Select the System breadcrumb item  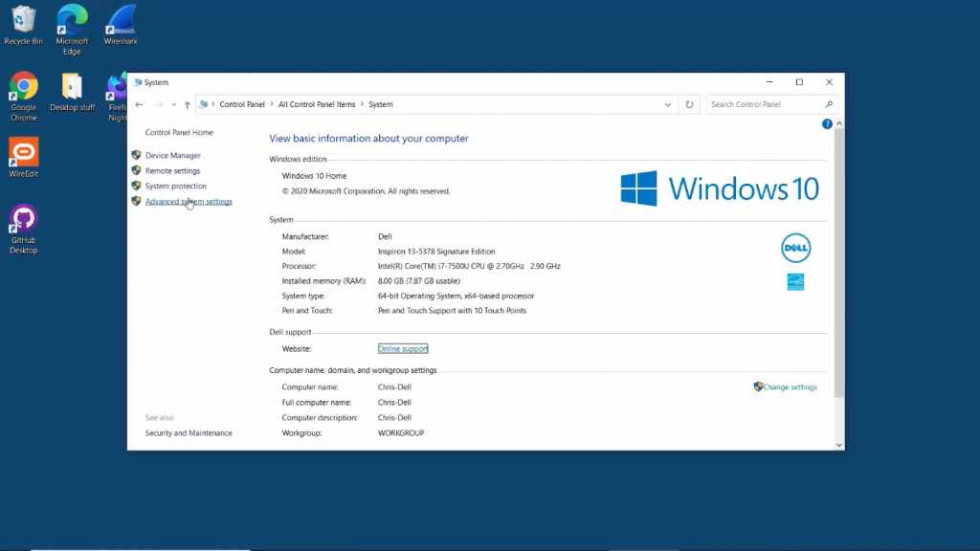click(381, 104)
